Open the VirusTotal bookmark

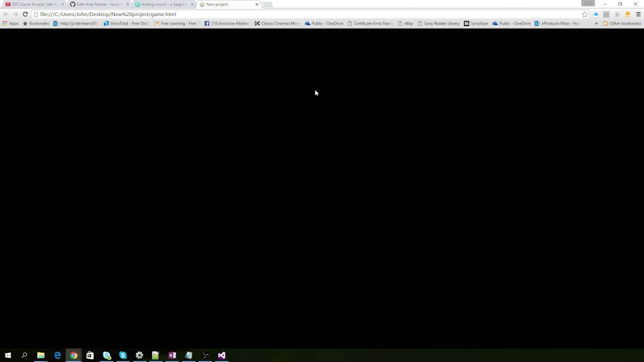click(x=126, y=23)
